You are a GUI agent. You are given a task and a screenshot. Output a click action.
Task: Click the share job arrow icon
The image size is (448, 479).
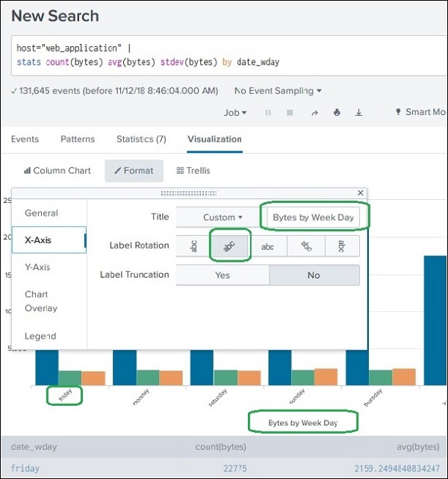coord(314,113)
